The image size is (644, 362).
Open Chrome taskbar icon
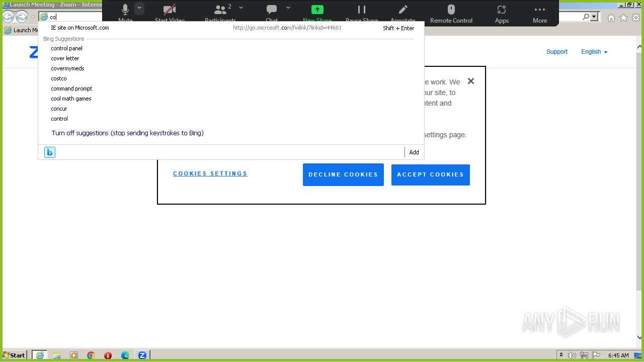(91, 355)
